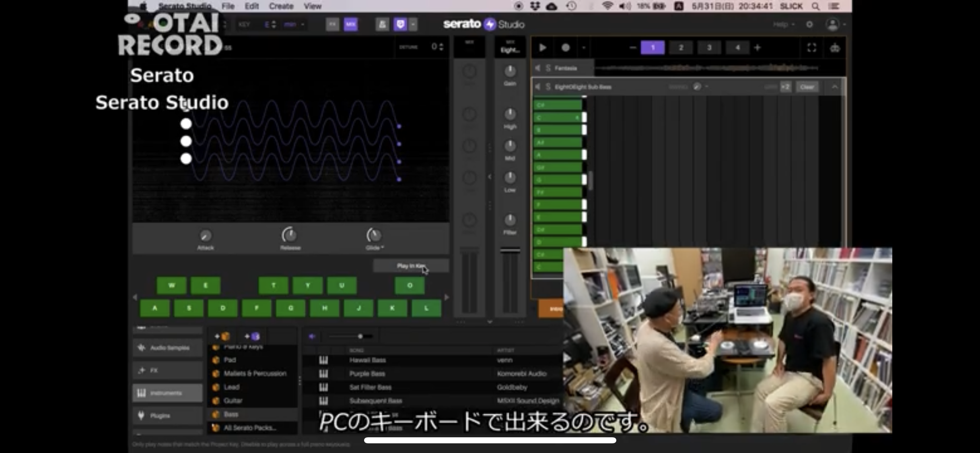Click the x2 double-length button
The image size is (980, 453).
786,87
